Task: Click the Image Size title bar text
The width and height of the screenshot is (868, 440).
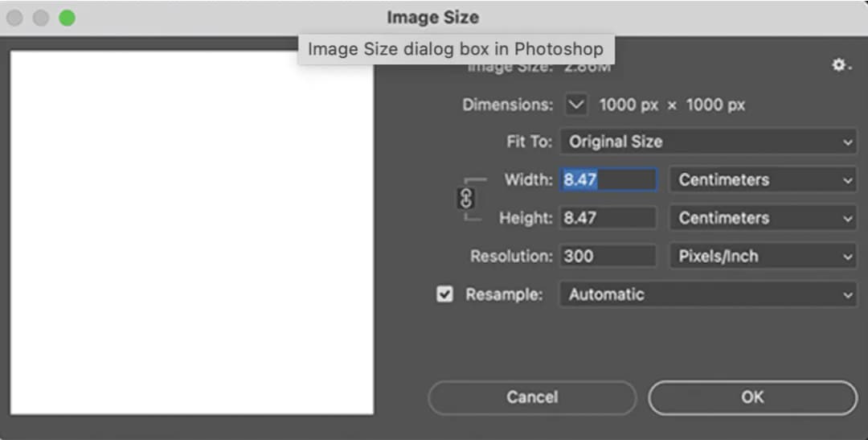Action: point(432,18)
